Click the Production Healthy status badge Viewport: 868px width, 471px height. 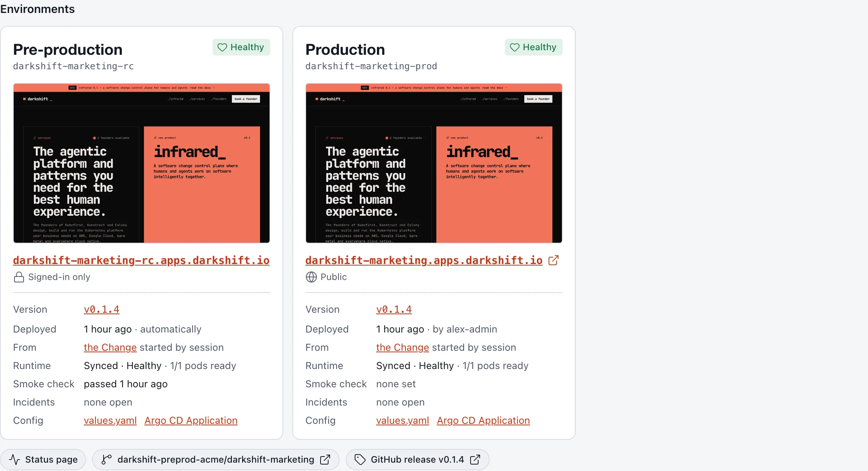pos(533,47)
